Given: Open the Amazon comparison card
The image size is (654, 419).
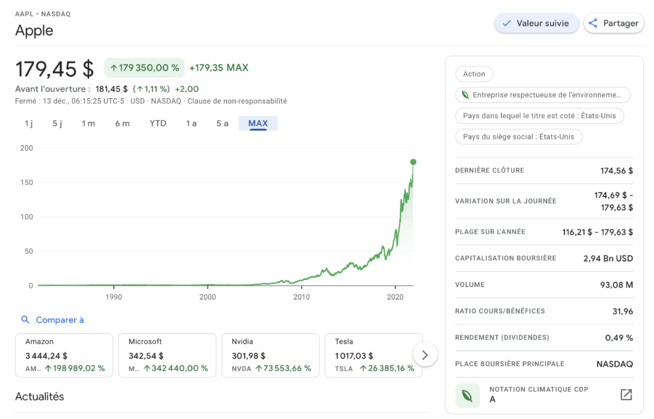Looking at the screenshot, I should pos(64,355).
